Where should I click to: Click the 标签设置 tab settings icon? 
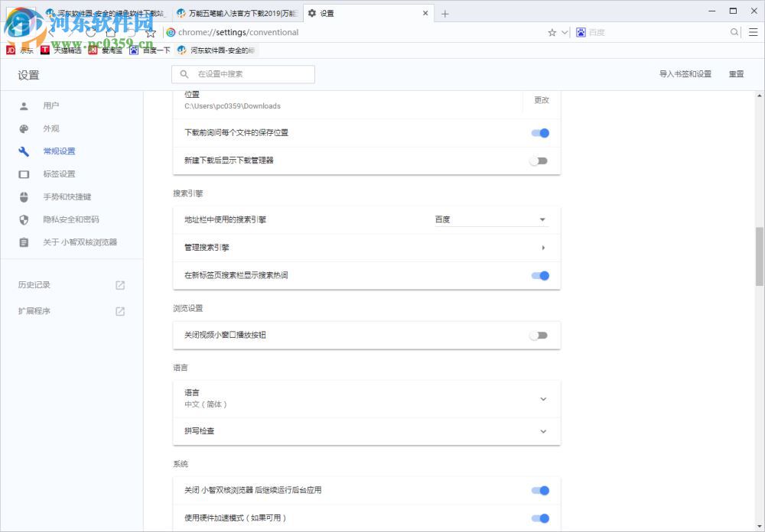click(24, 174)
